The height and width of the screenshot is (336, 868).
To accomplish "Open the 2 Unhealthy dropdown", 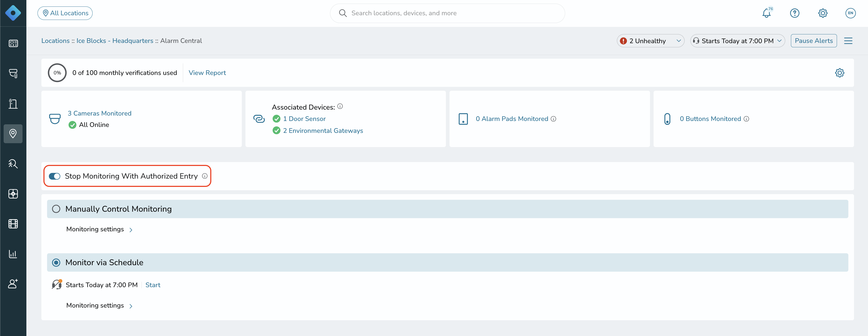I will point(650,41).
